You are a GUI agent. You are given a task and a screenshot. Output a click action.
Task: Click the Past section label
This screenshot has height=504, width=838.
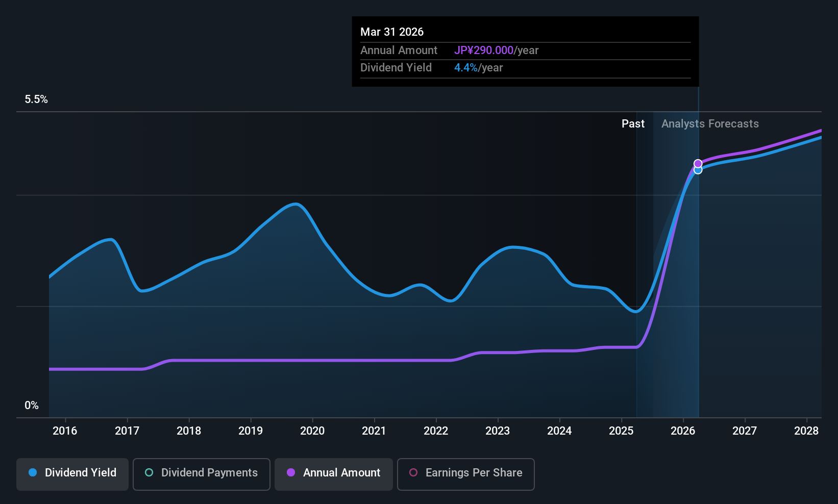pyautogui.click(x=633, y=124)
